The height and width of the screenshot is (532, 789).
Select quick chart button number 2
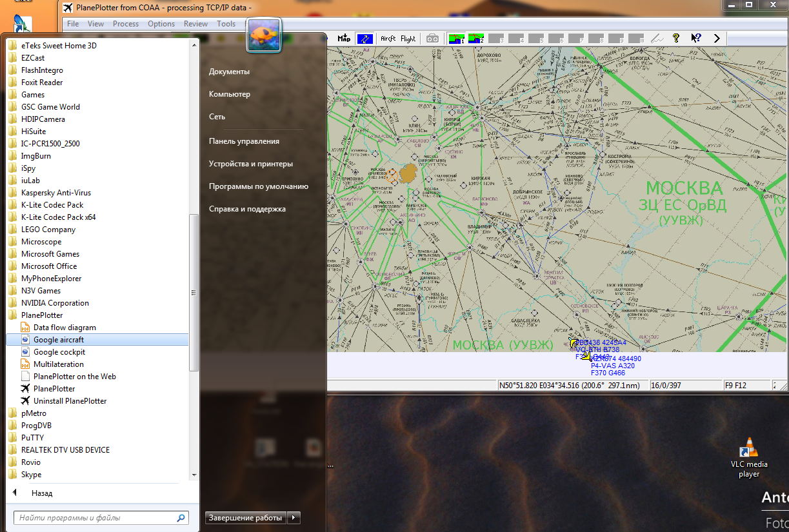pyautogui.click(x=477, y=39)
